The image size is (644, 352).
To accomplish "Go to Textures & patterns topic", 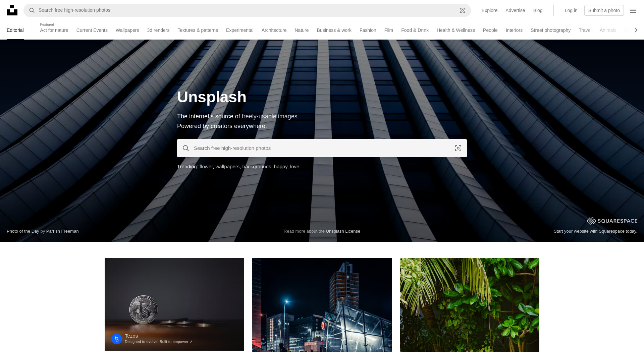I will point(198,30).
